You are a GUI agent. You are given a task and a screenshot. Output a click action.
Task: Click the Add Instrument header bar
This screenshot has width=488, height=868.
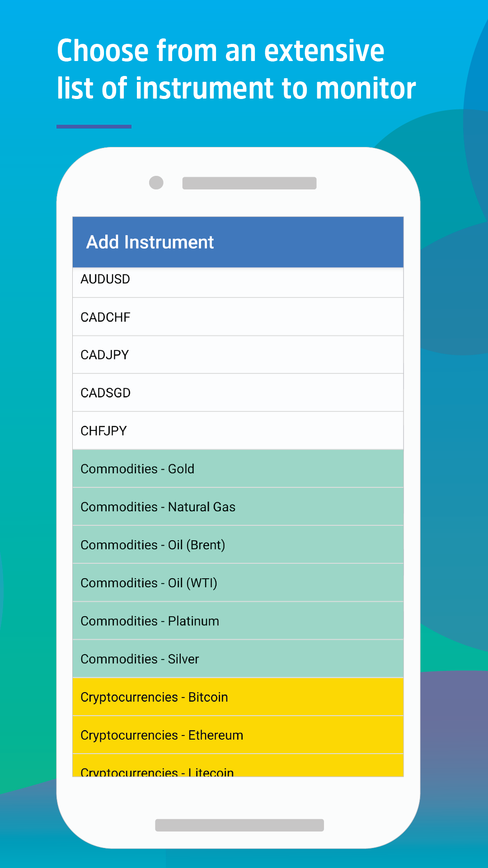(x=238, y=242)
